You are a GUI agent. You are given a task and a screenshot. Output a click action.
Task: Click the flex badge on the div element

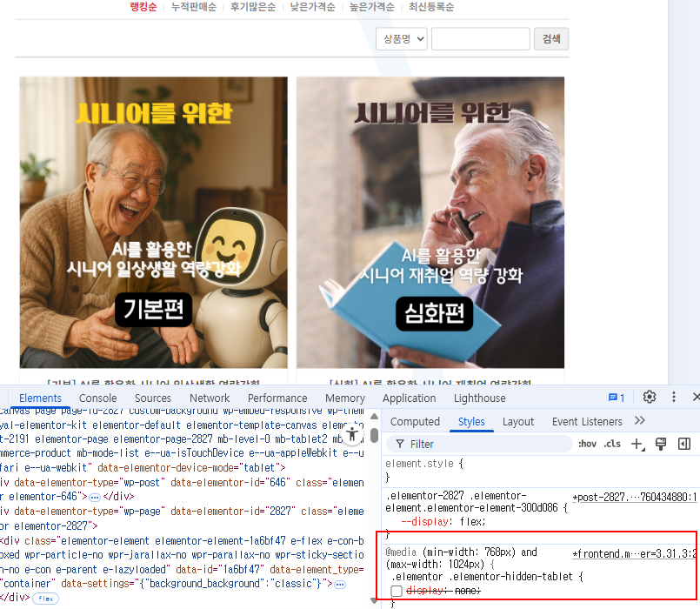45,599
